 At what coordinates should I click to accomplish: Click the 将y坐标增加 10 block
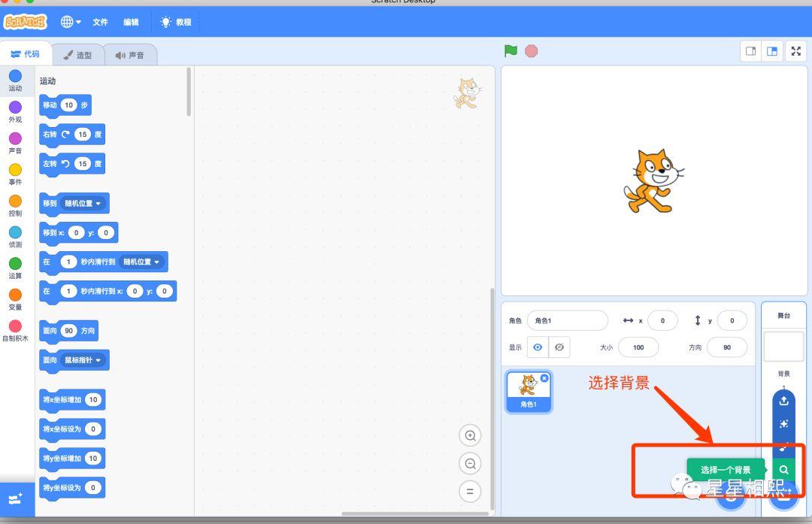(72, 459)
